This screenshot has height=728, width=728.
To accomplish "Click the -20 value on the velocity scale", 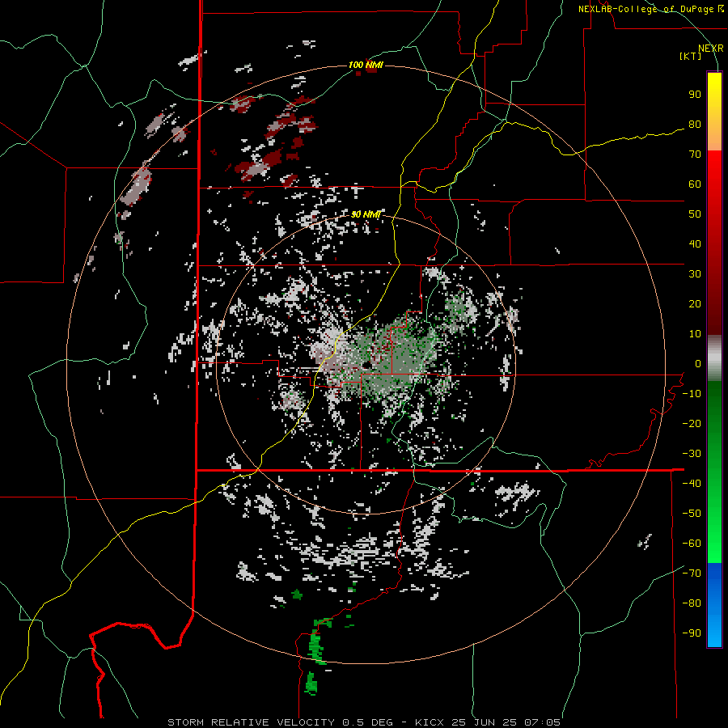I will coord(692,424).
